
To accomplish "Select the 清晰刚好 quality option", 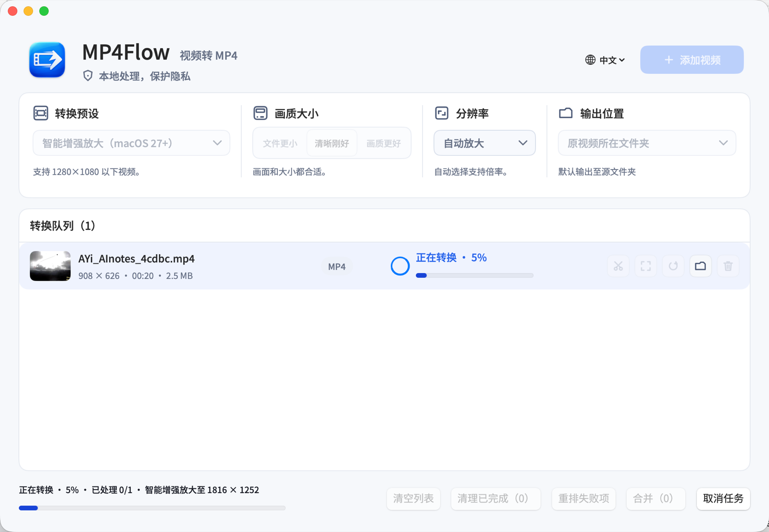I will point(332,143).
